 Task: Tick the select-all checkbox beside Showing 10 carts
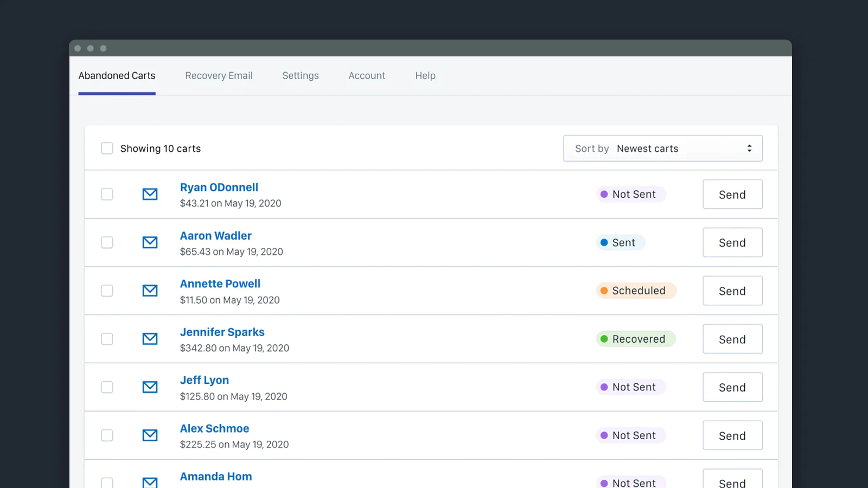(x=107, y=149)
